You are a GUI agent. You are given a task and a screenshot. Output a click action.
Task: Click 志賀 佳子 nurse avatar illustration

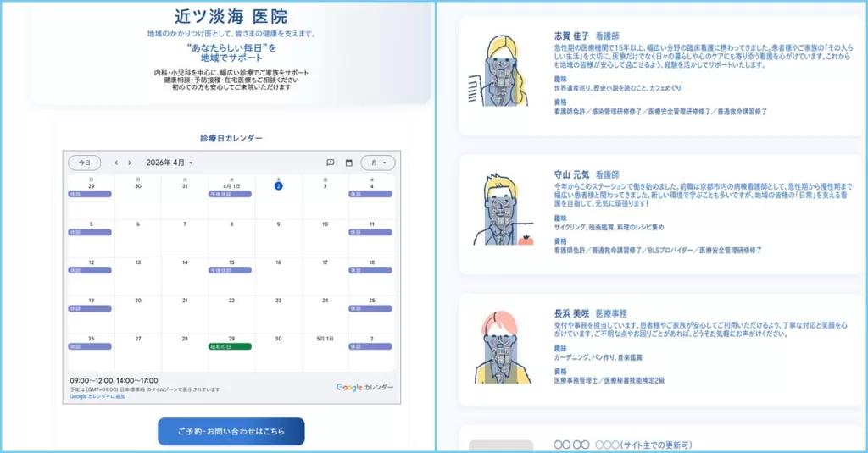pyautogui.click(x=500, y=73)
